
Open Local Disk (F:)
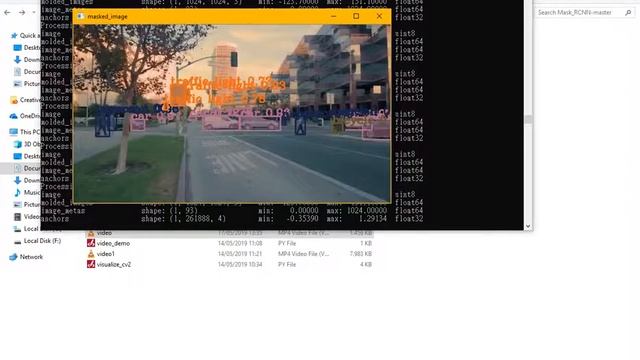(38, 241)
